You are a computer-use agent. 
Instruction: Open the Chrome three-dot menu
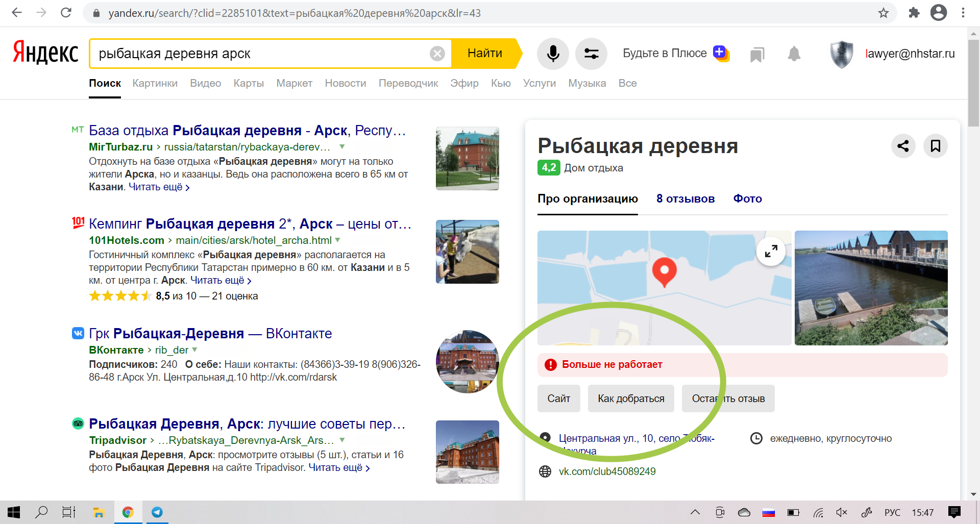click(963, 13)
